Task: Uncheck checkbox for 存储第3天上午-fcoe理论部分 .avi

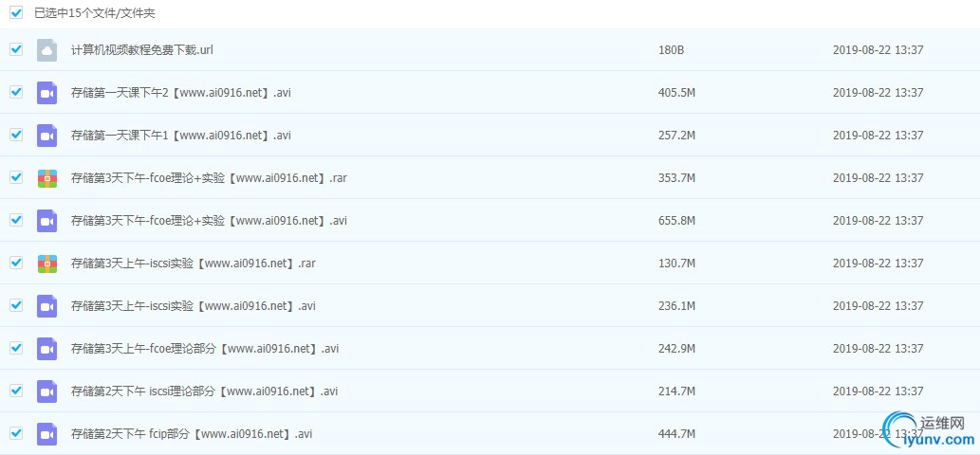Action: (x=16, y=348)
